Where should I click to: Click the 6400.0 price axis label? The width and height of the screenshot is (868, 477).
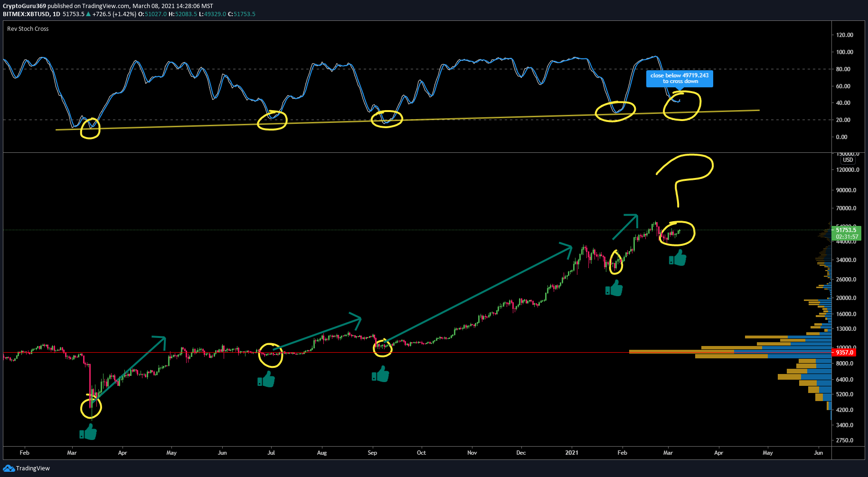[845, 380]
